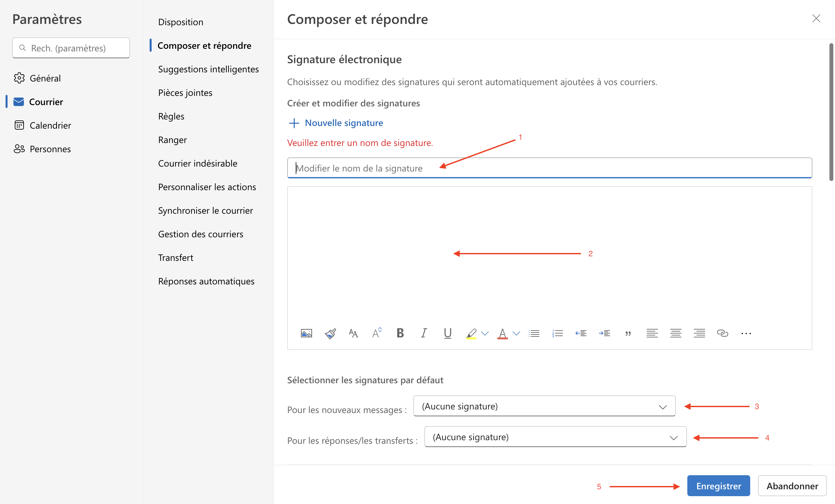Insert a bulleted list in signature
This screenshot has width=835, height=504.
(x=534, y=333)
